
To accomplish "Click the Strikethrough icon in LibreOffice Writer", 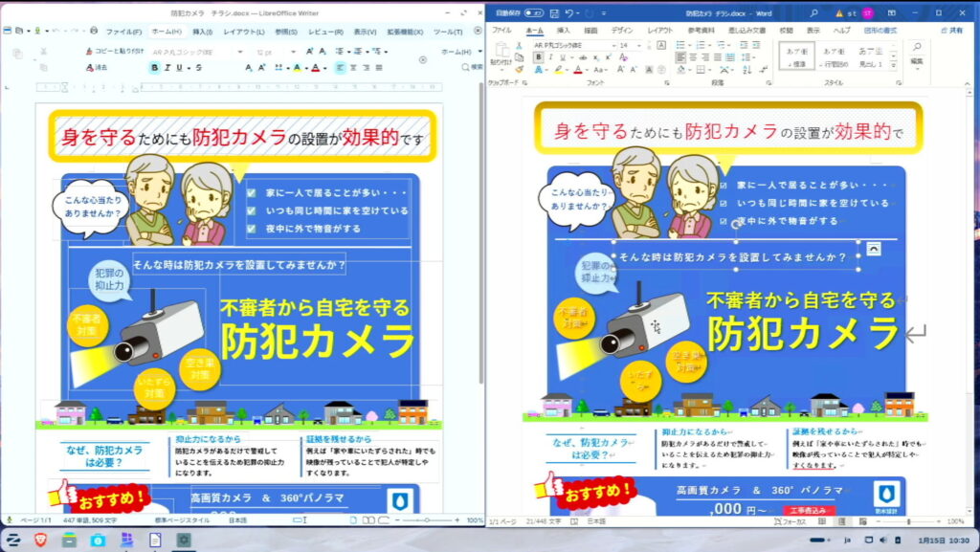I will coord(198,68).
